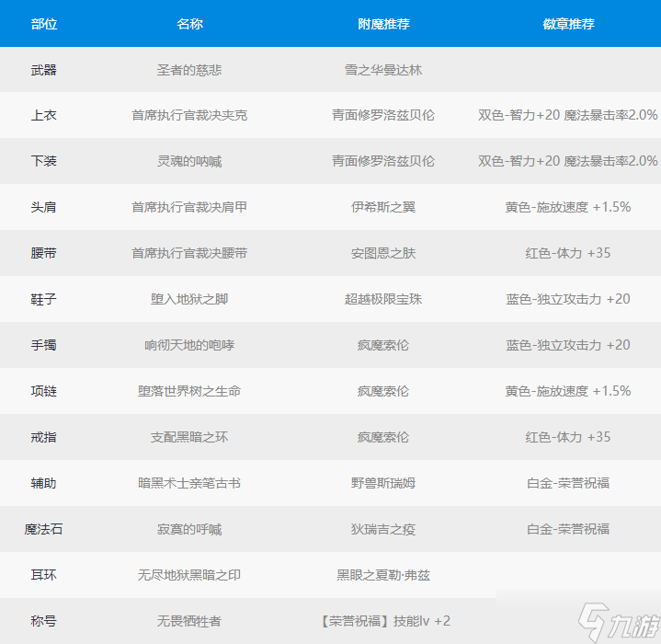Select the 堕落世界树之生命 necklace name
Image resolution: width=661 pixels, height=644 pixels.
[x=189, y=391]
